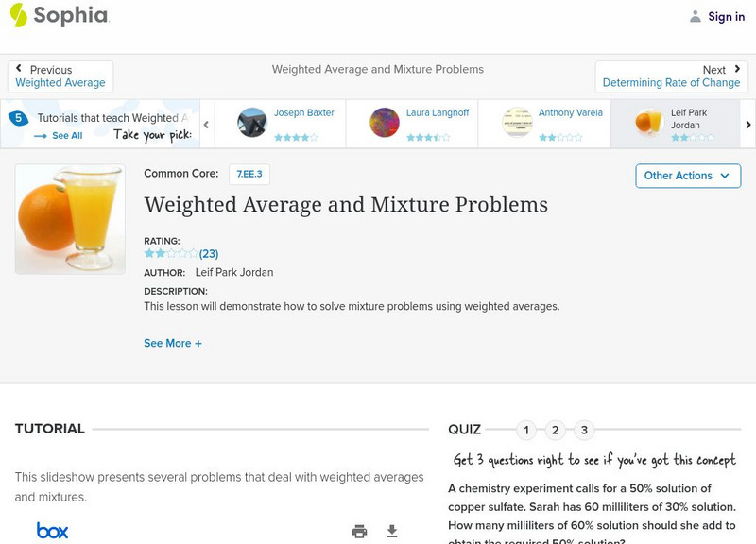This screenshot has width=756, height=544.
Task: Click the download icon in tutorial
Action: point(392,531)
